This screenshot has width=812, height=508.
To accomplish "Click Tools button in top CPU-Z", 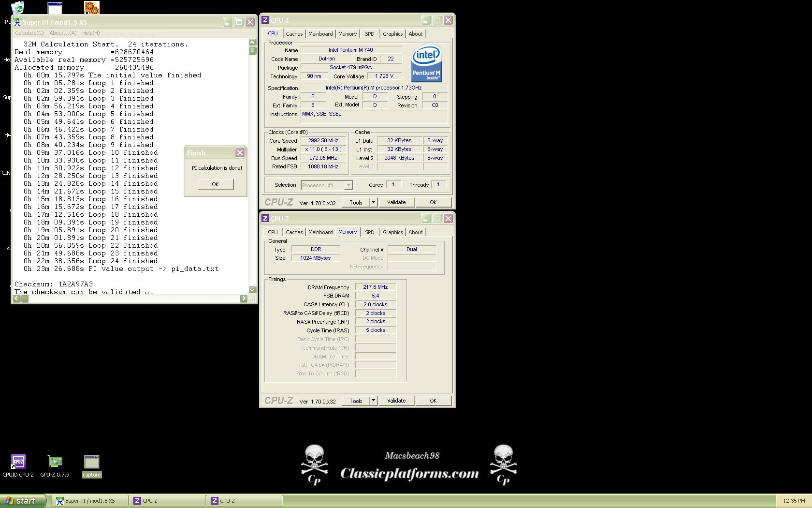I will click(356, 202).
